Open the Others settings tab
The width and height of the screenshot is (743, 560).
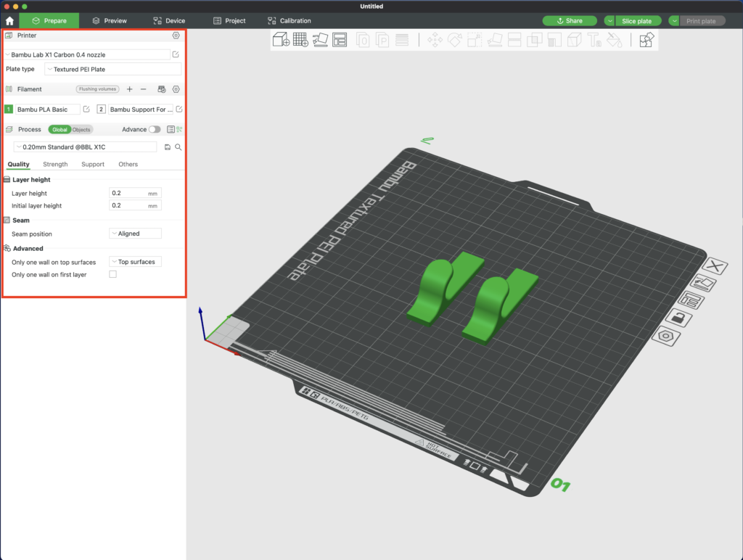128,165
